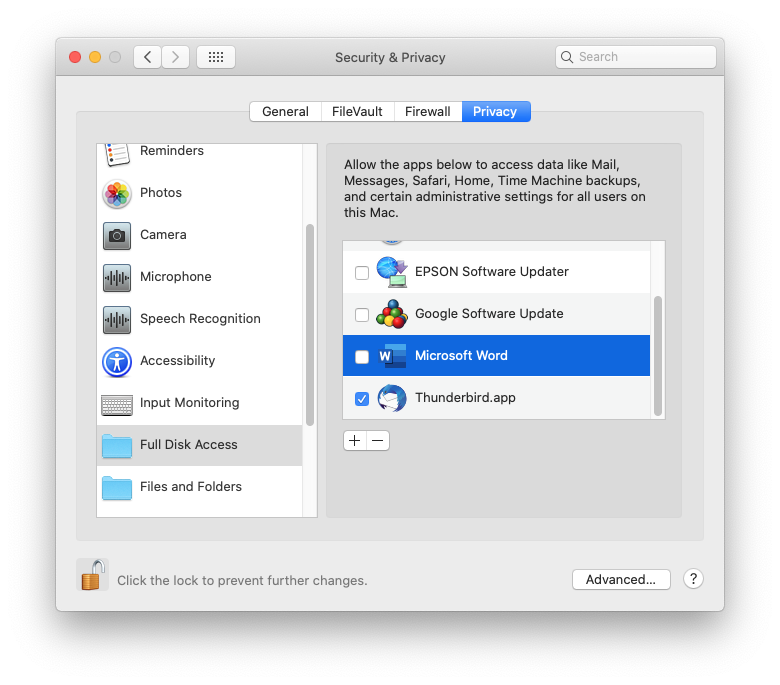Open the Advanced… settings
Viewport: 780px width, 685px height.
point(621,580)
